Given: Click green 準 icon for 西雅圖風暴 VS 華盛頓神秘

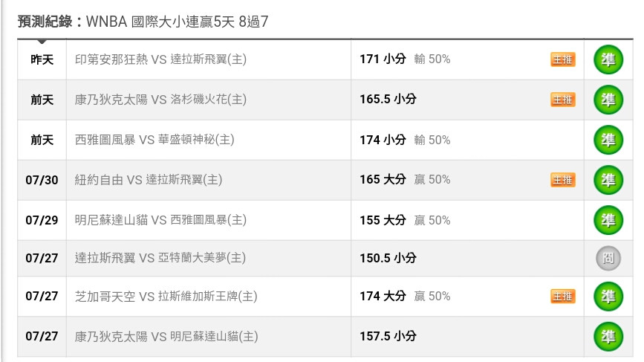Looking at the screenshot, I should pyautogui.click(x=608, y=140).
